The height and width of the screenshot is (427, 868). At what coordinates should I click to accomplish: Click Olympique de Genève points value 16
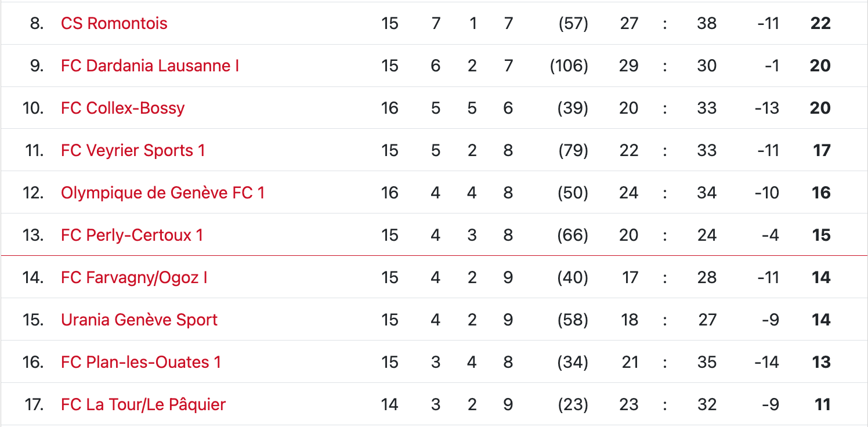pyautogui.click(x=821, y=193)
